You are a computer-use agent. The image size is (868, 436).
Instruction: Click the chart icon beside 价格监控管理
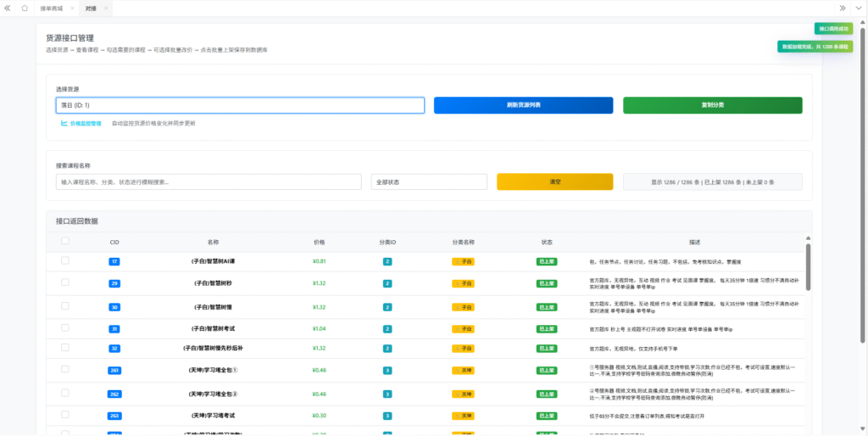tap(64, 123)
